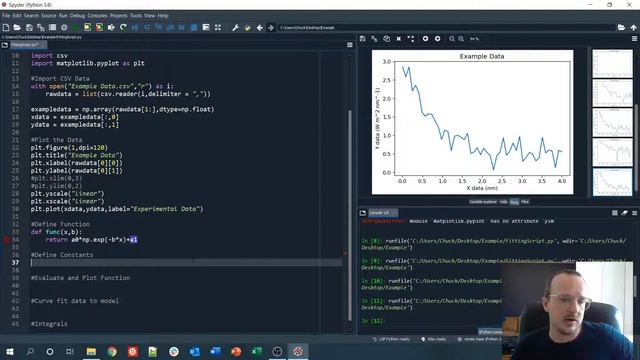Open the Debug menu

pyautogui.click(x=77, y=16)
